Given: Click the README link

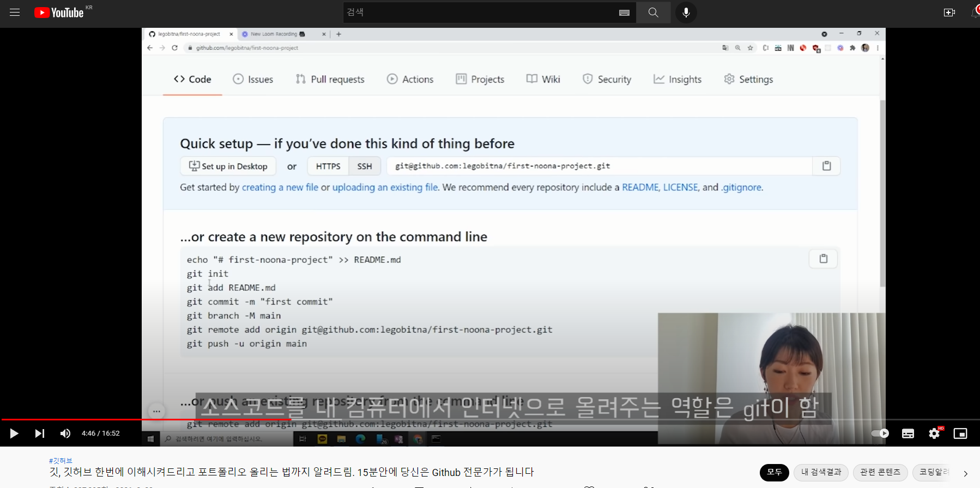Looking at the screenshot, I should click(640, 187).
